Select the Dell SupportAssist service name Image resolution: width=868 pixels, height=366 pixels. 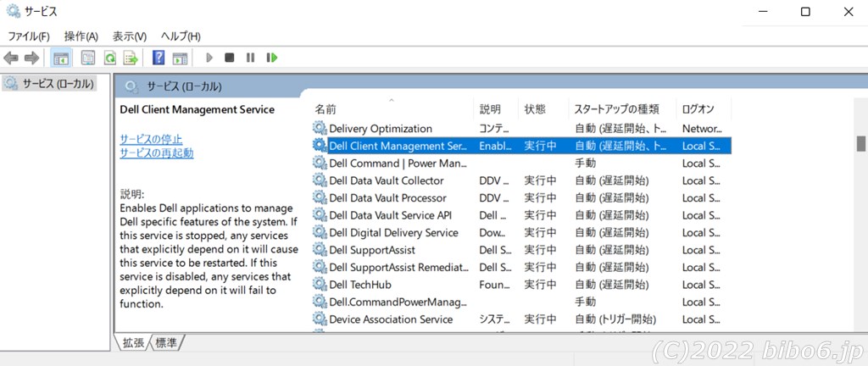tap(372, 250)
